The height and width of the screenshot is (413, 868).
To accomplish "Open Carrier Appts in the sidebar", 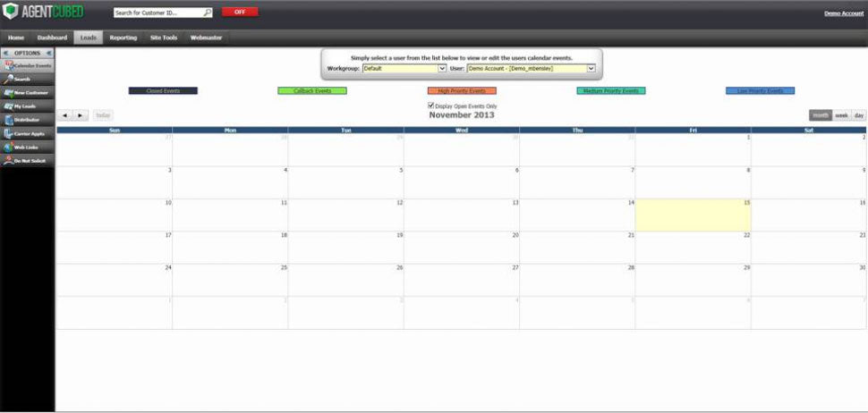I will point(28,133).
